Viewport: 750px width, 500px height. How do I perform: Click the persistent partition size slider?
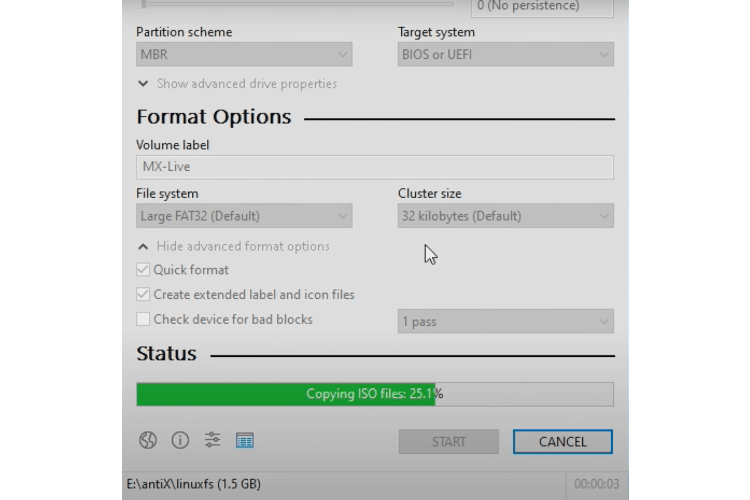pos(298,4)
